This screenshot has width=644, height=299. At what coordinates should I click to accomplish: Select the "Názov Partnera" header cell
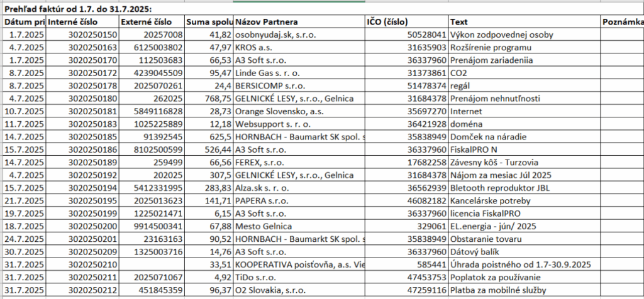[299, 22]
